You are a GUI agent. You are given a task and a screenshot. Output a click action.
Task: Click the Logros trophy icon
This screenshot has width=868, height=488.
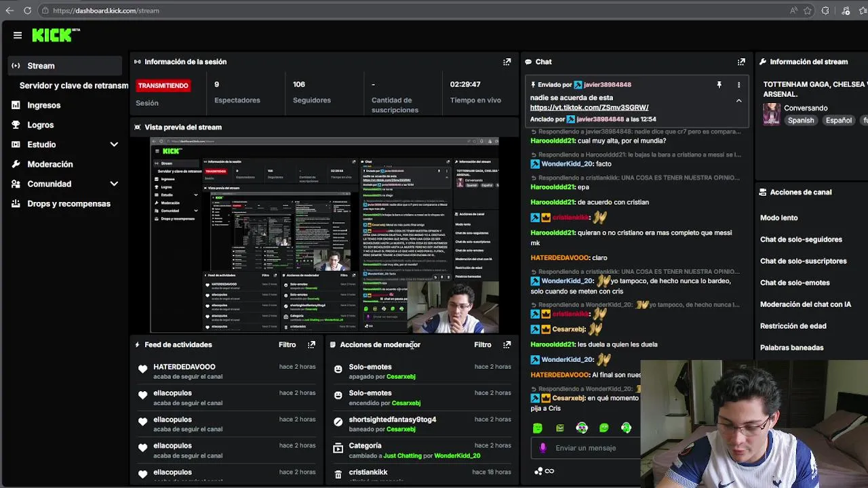[16, 125]
